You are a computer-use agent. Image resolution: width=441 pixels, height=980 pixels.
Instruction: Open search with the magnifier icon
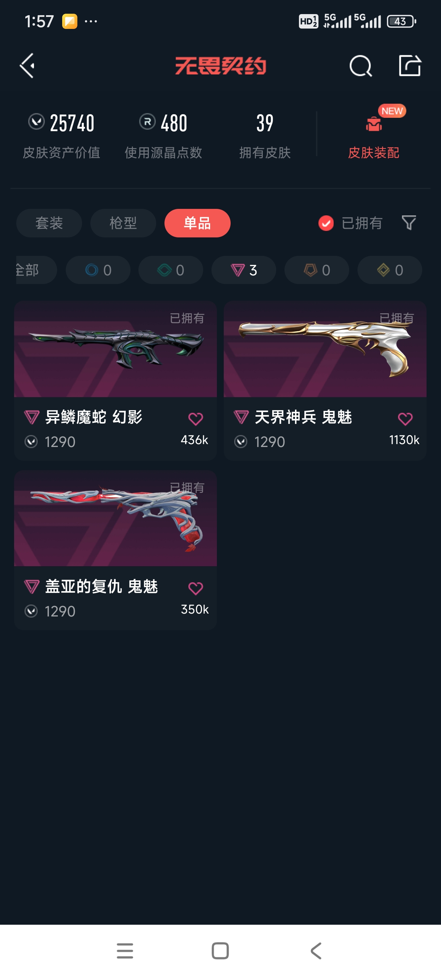click(x=360, y=66)
